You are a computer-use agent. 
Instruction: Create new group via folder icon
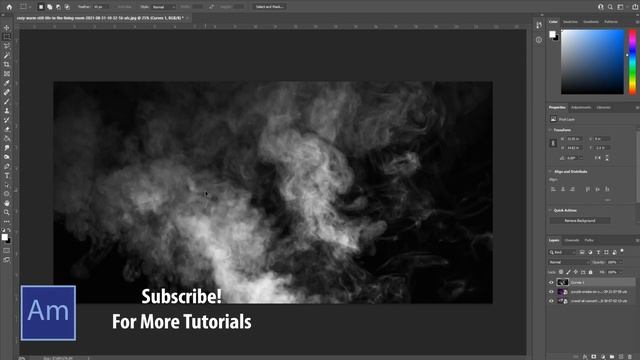612,357
